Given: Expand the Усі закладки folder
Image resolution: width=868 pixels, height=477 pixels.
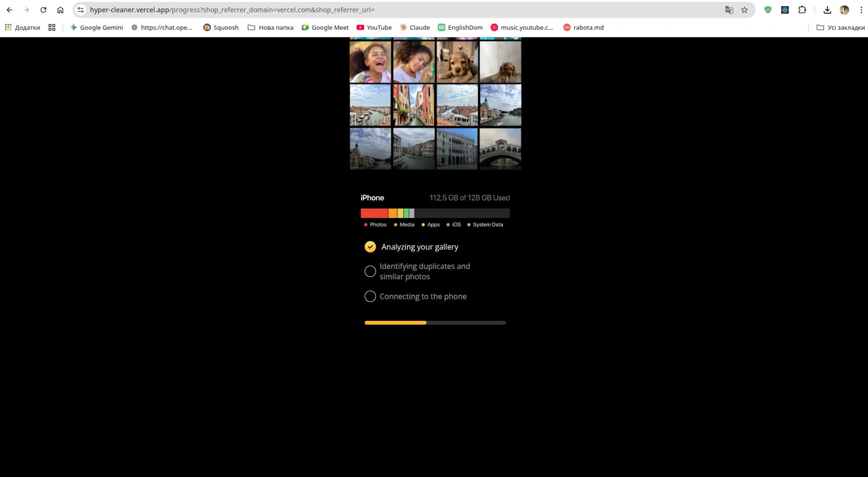Looking at the screenshot, I should [x=841, y=27].
